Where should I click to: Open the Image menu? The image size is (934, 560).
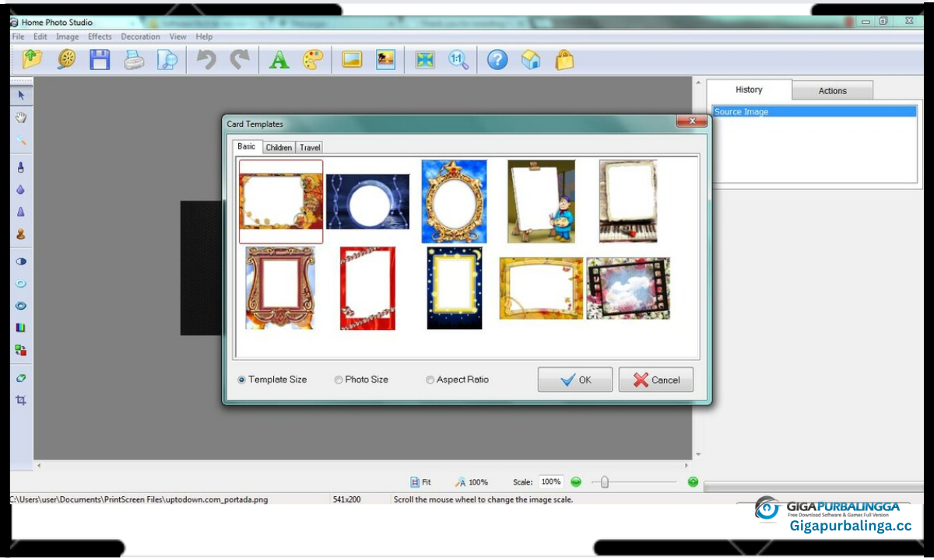pos(68,37)
